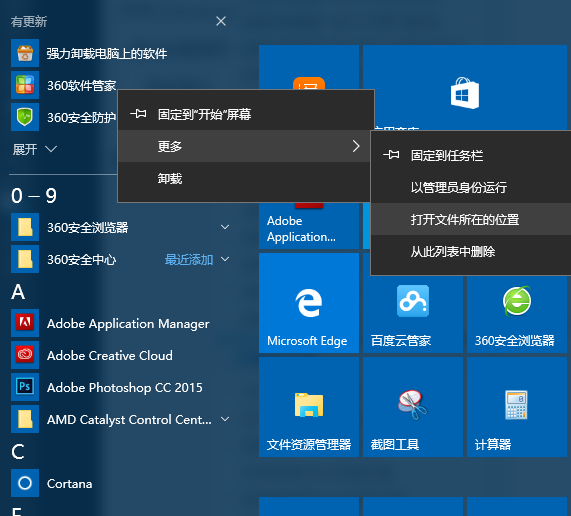Choose 从此列表中删除 in submenu
The height and width of the screenshot is (516, 571).
coord(471,251)
